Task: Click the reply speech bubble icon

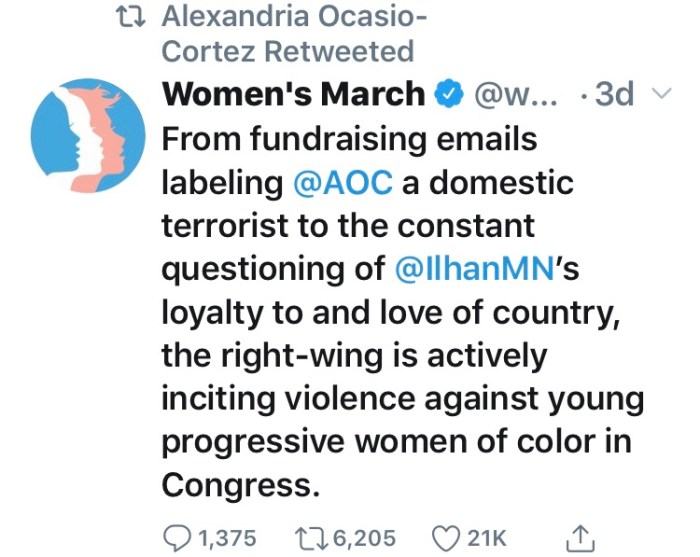Action: click(177, 539)
